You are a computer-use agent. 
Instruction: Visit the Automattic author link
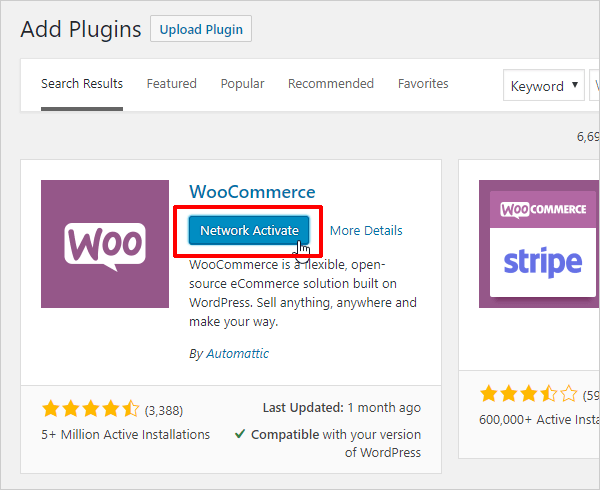point(237,353)
